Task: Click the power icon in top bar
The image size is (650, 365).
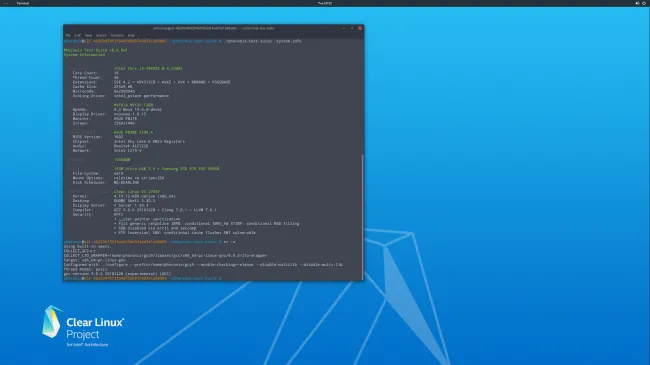Action: point(644,3)
